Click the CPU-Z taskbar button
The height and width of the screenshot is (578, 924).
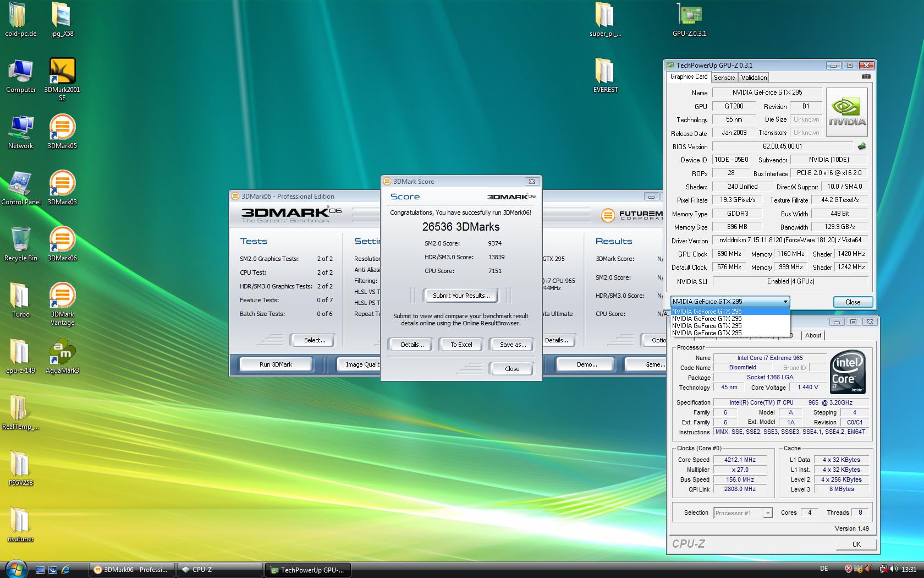coord(219,570)
